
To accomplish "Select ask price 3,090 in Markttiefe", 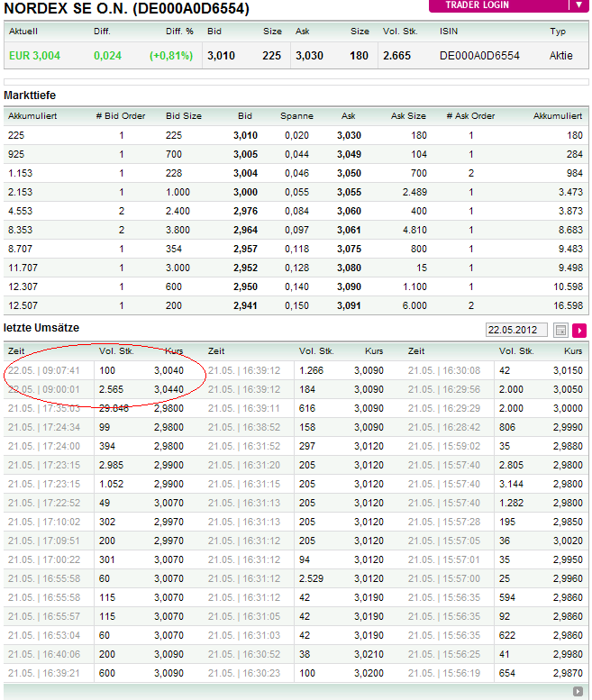I will [x=349, y=286].
